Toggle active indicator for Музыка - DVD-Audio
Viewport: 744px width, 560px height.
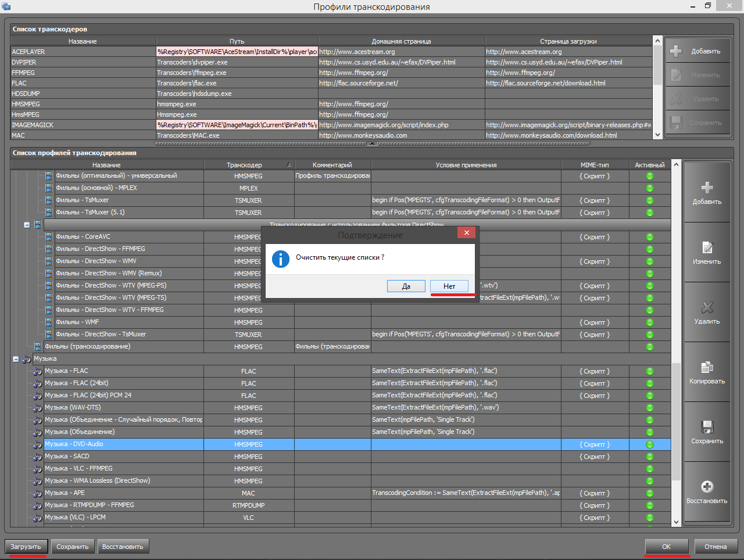[x=649, y=444]
